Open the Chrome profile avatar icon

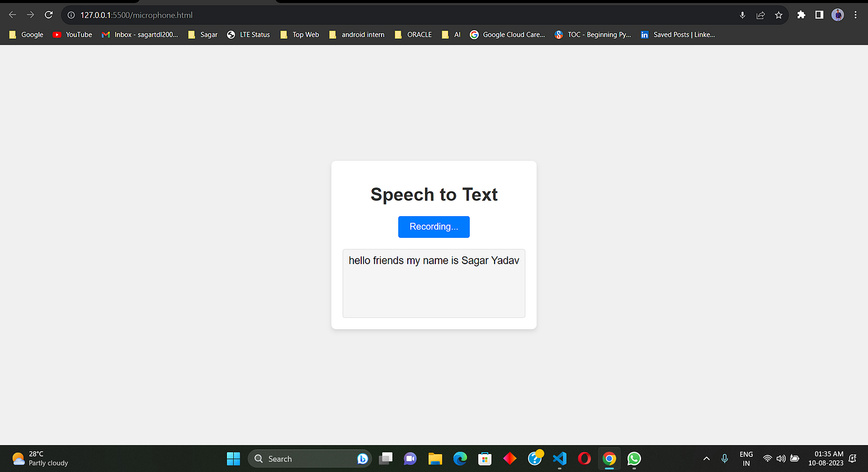(837, 14)
